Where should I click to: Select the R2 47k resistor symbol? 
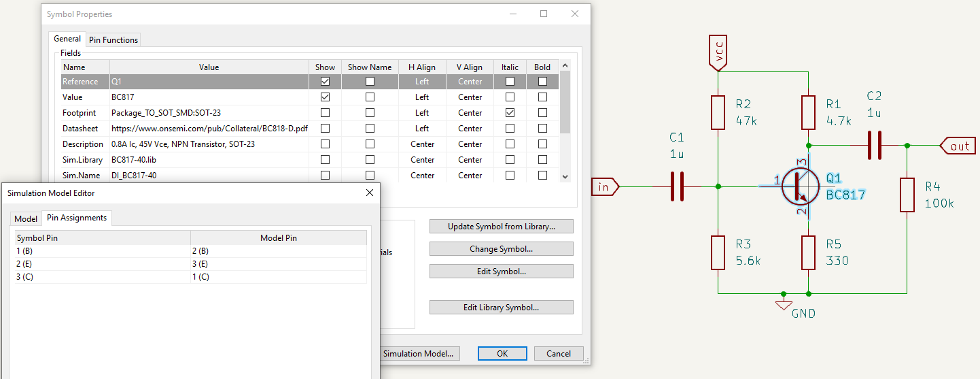pyautogui.click(x=718, y=112)
